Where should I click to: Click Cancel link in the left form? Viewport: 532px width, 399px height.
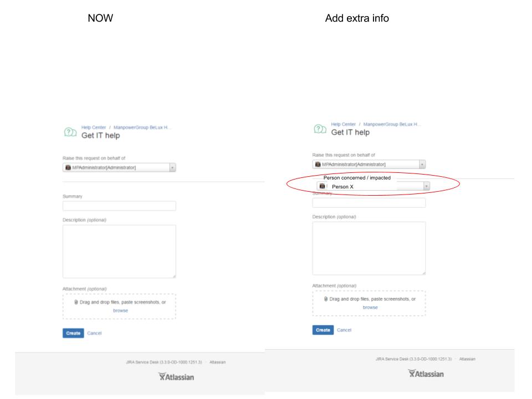(94, 333)
